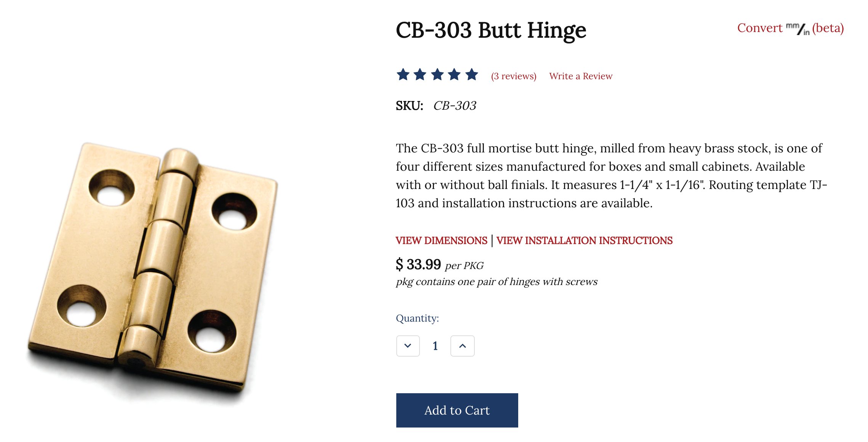Open the 3 reviews link
The width and height of the screenshot is (868, 442).
(514, 76)
